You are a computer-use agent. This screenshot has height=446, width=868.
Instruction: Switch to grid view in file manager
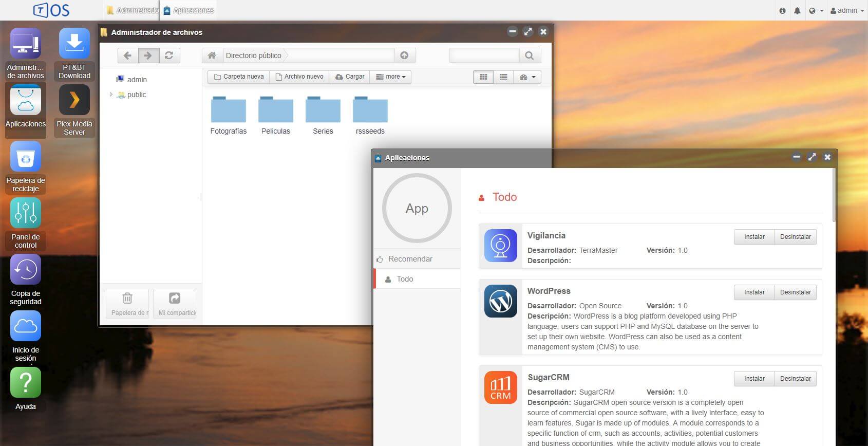tap(483, 77)
